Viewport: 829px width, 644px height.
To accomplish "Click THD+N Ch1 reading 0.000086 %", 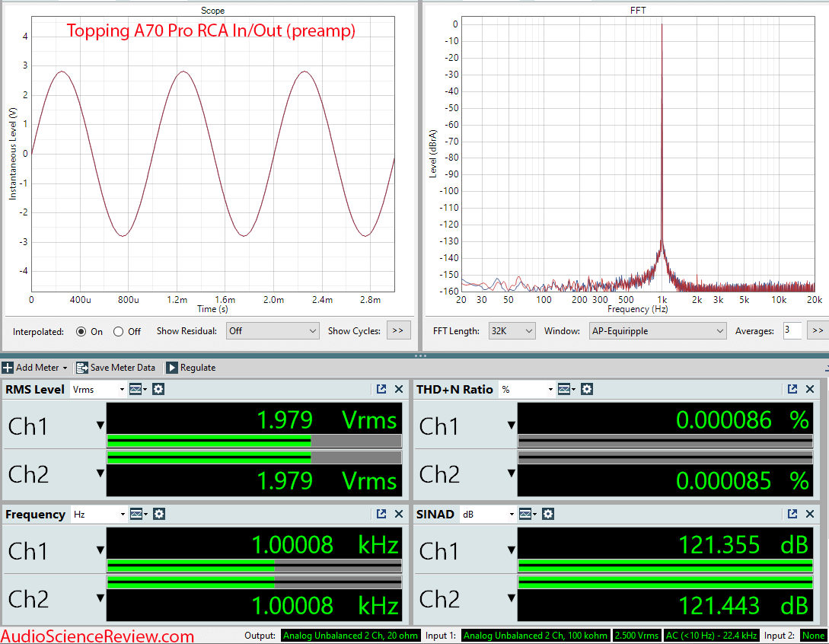I will (742, 420).
